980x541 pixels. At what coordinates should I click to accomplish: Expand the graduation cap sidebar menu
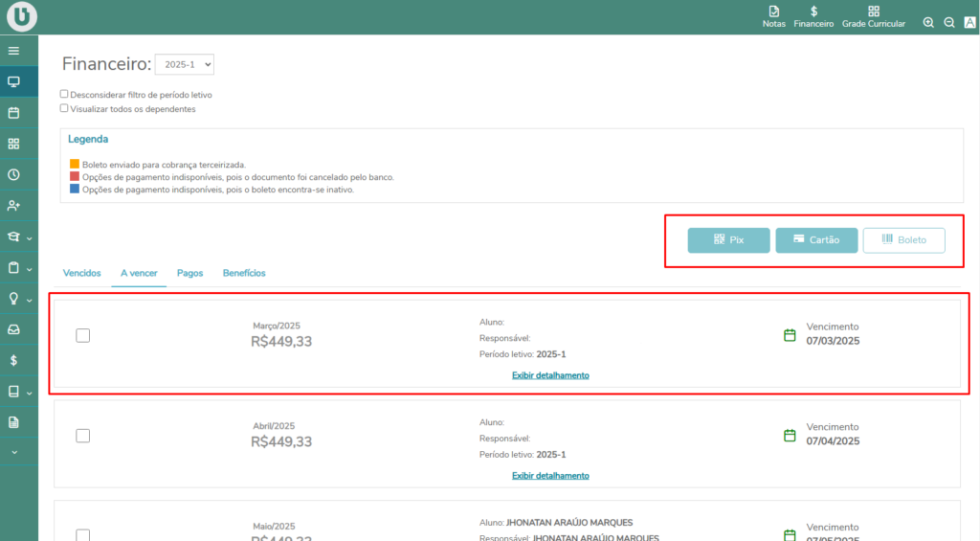[18, 237]
